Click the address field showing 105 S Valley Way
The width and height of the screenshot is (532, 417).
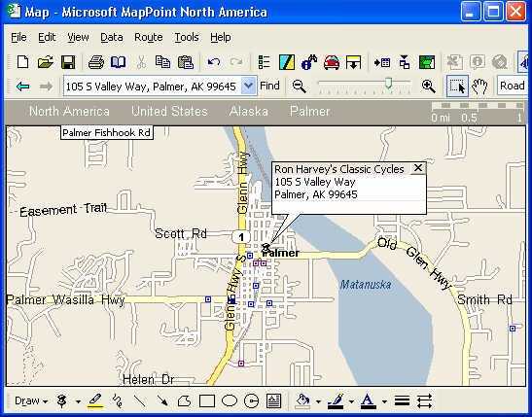[153, 87]
